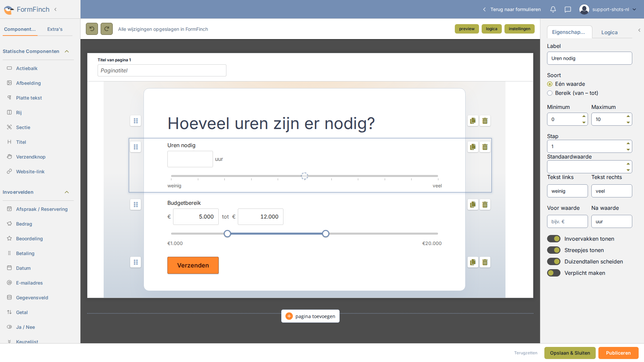This screenshot has height=362, width=644.
Task: Switch to the Extra's tab
Action: click(55, 29)
